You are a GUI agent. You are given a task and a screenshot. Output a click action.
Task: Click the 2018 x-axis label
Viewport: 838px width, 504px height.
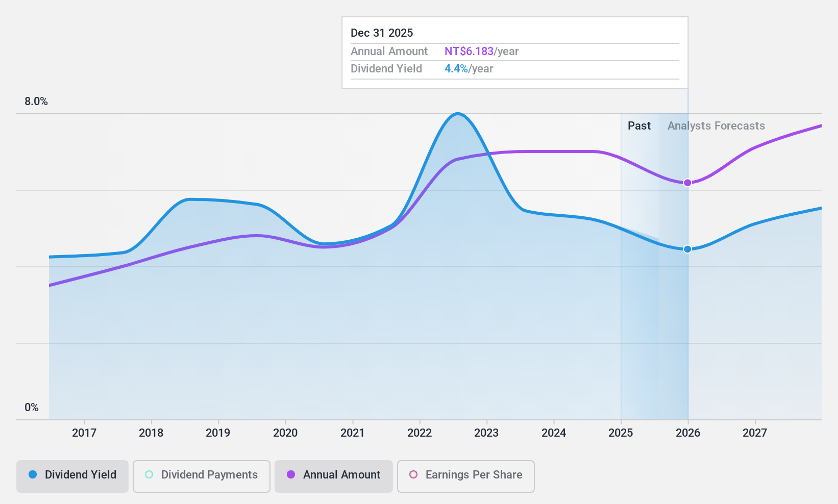(151, 433)
